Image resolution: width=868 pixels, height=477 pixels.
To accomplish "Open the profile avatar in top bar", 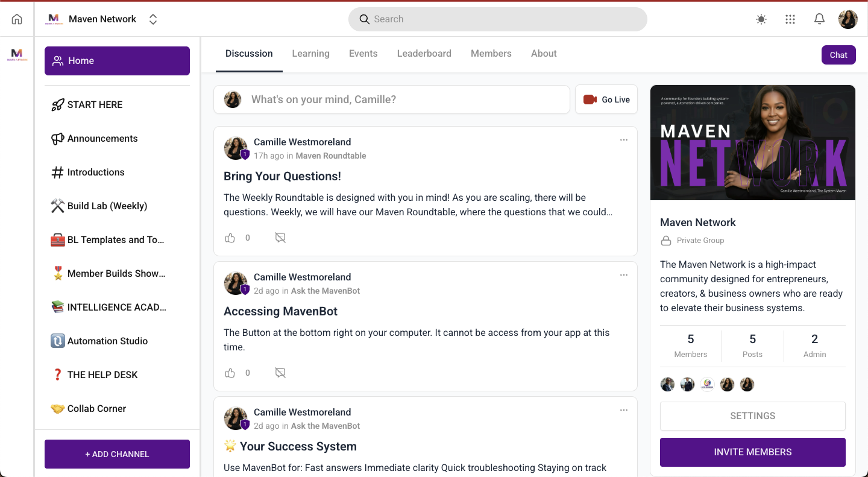I will tap(848, 19).
